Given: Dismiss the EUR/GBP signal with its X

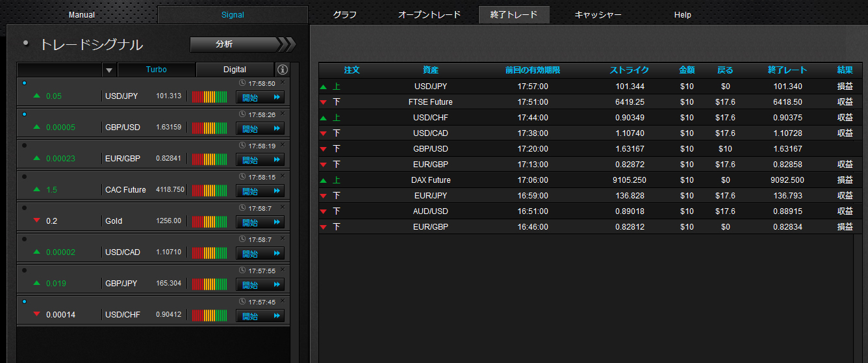Looking at the screenshot, I should [283, 144].
